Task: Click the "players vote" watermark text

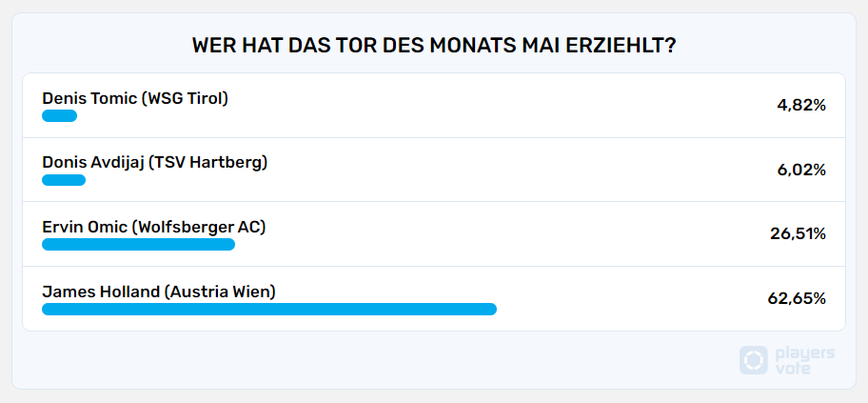Action: (804, 360)
